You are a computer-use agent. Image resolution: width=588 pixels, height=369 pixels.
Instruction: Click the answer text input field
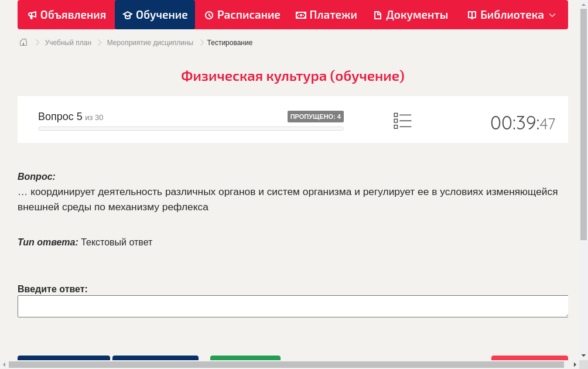pyautogui.click(x=293, y=306)
